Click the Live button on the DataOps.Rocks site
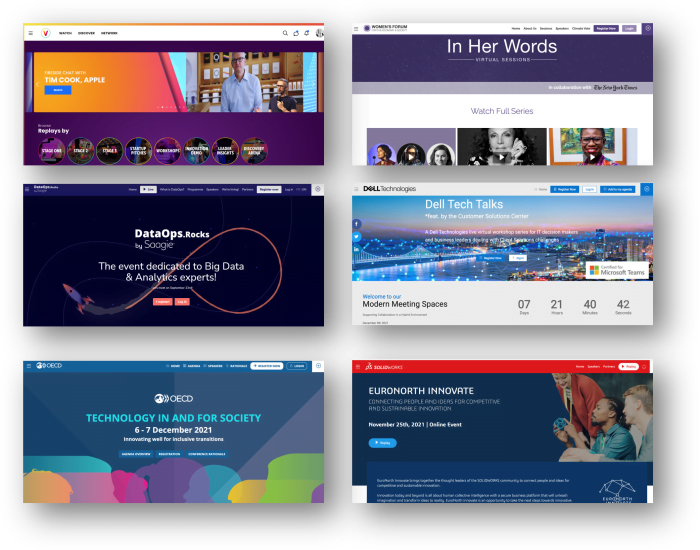 click(x=148, y=189)
